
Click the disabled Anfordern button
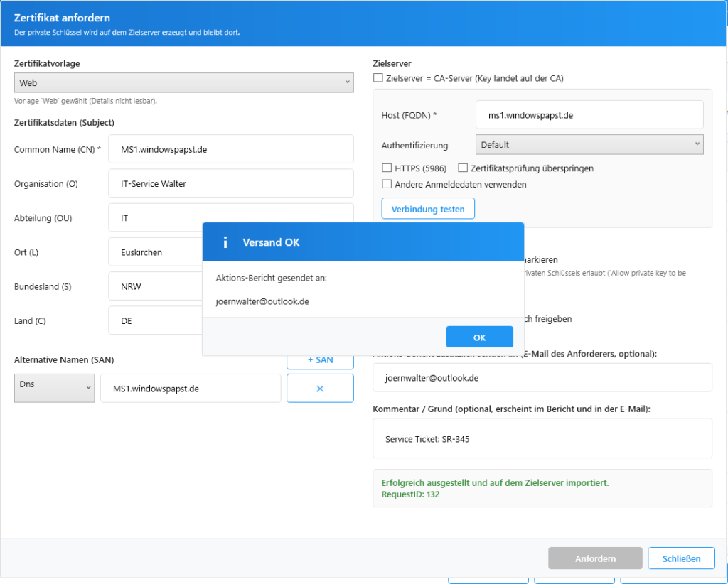pos(595,558)
